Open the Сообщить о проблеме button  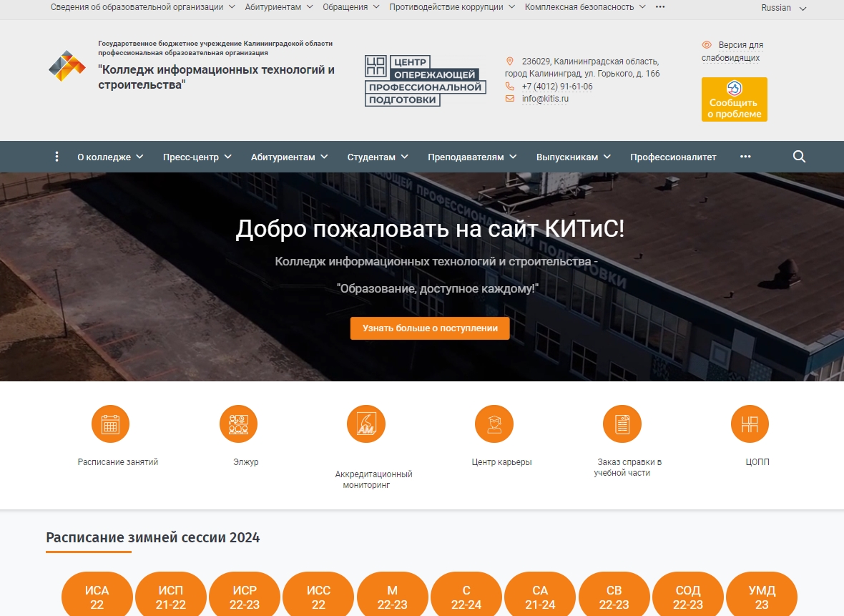tap(735, 99)
